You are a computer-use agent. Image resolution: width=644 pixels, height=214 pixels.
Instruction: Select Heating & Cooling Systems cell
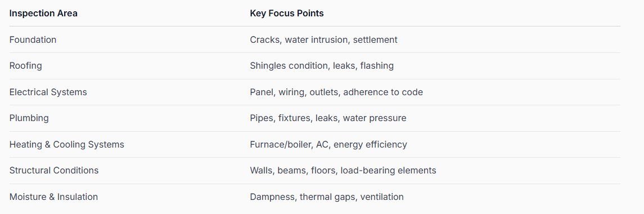(66, 144)
